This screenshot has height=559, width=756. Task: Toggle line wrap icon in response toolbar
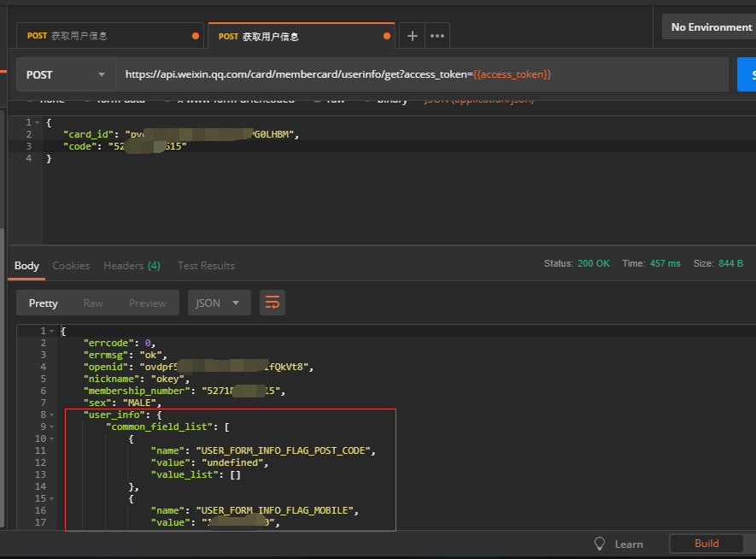273,303
